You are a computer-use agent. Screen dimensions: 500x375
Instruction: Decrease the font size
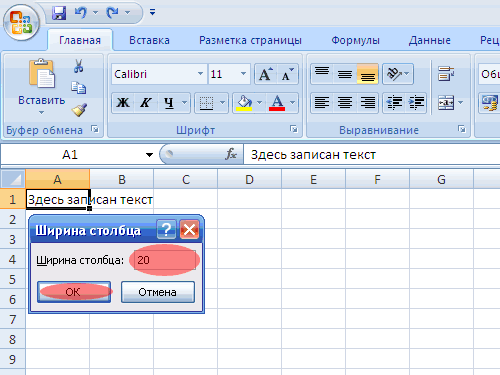click(x=287, y=74)
